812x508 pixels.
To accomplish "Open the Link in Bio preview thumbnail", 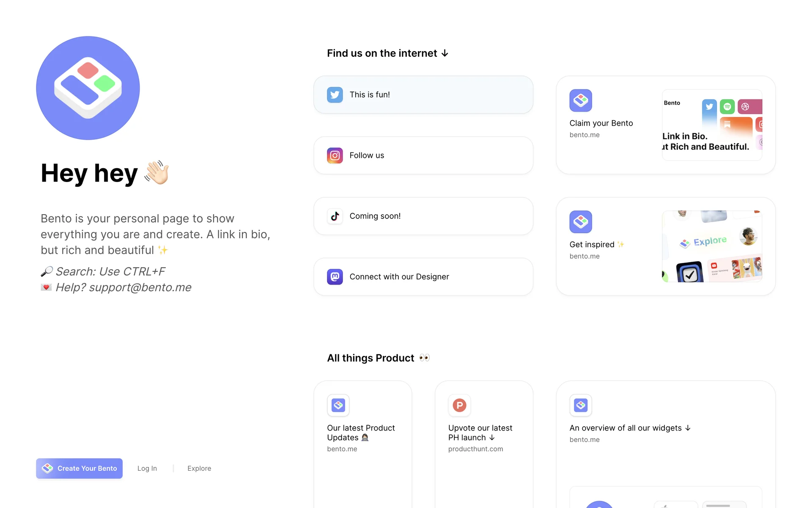I will (712, 125).
